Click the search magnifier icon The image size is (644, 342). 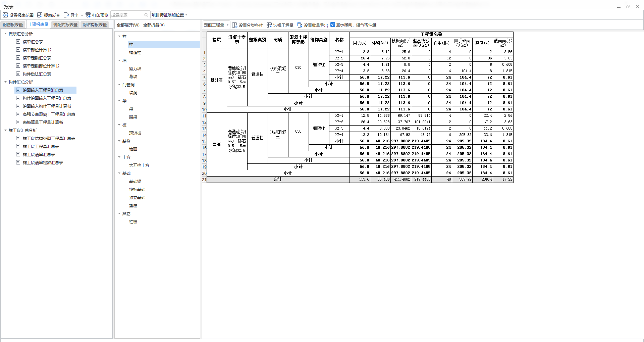coord(146,15)
